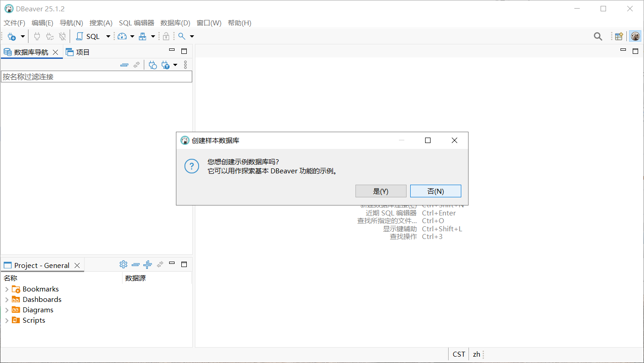Screen dimensions: 644x363
Task: Maximize the database navigator panel
Action: pyautogui.click(x=184, y=51)
